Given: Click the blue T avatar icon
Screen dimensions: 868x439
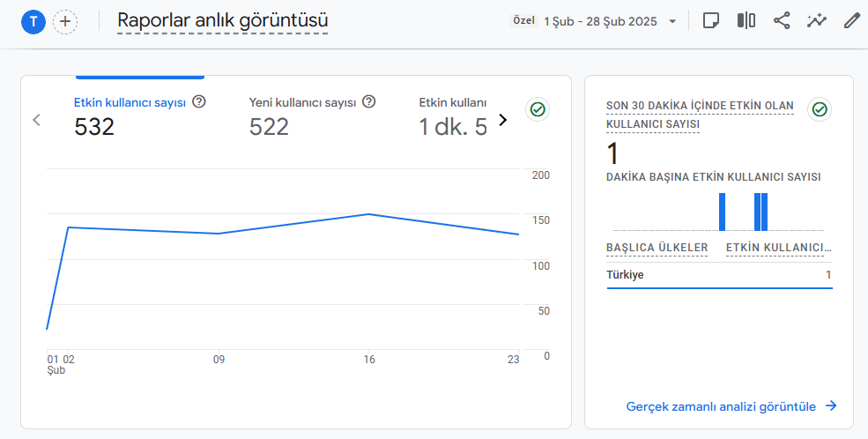Looking at the screenshot, I should click(x=33, y=21).
